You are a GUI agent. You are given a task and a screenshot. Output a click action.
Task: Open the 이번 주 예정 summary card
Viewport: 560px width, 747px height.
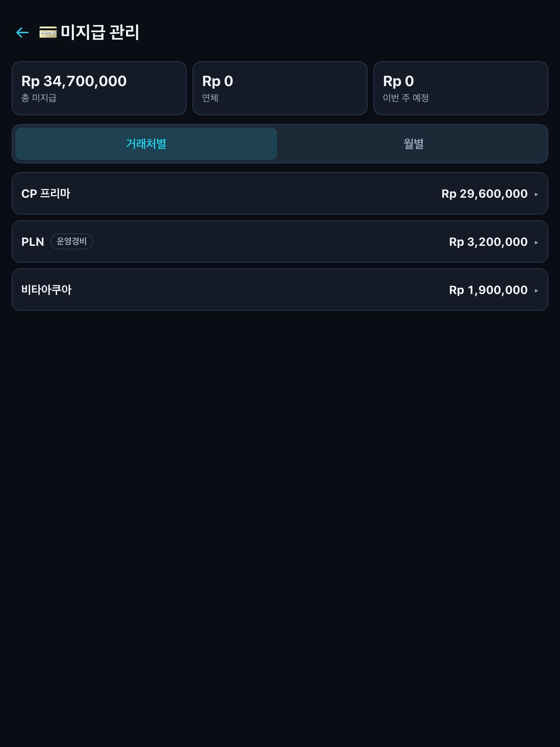[x=461, y=88]
